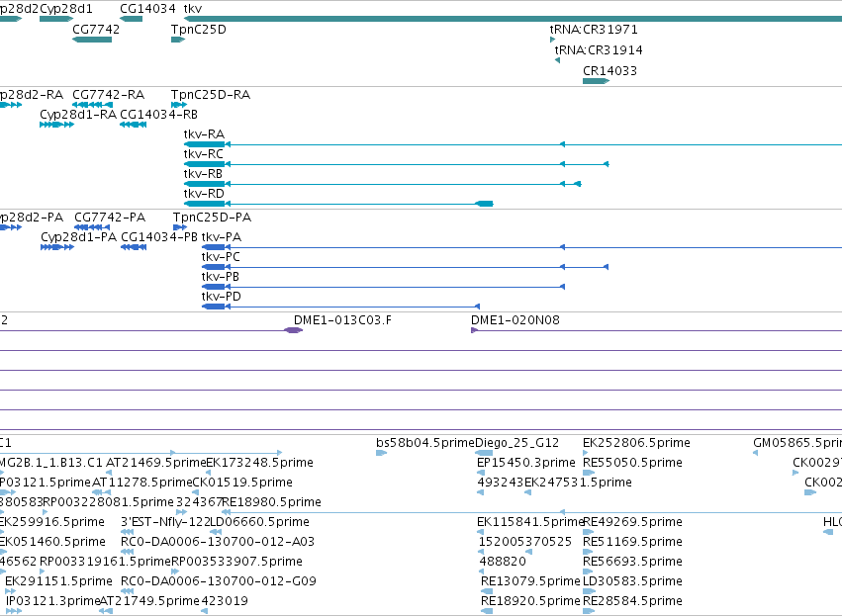Select the 488820 EST label

tap(503, 562)
